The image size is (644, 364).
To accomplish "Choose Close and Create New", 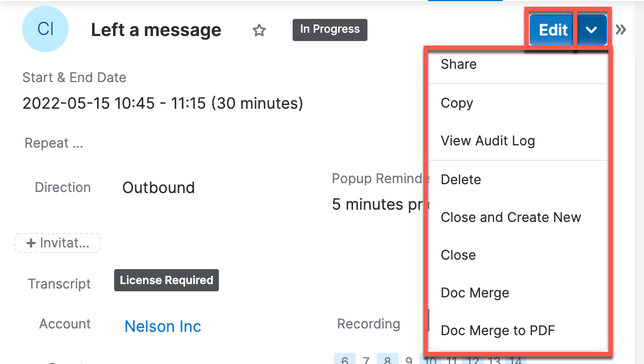I will 510,218.
